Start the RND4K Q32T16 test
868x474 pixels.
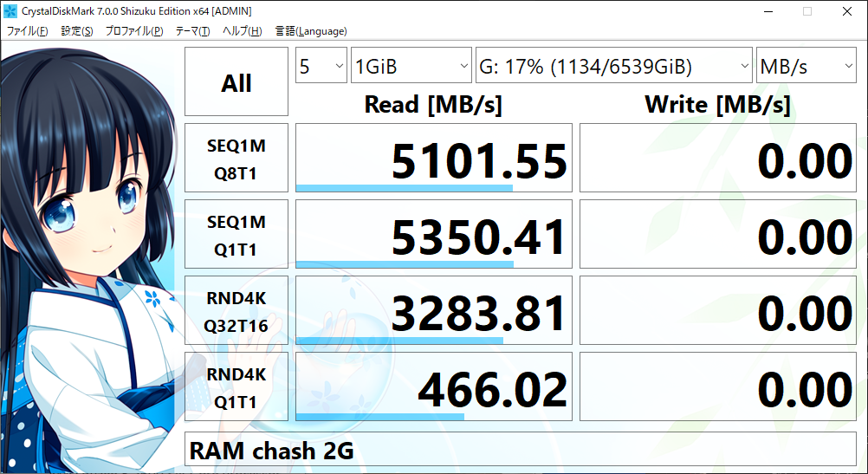click(x=236, y=310)
